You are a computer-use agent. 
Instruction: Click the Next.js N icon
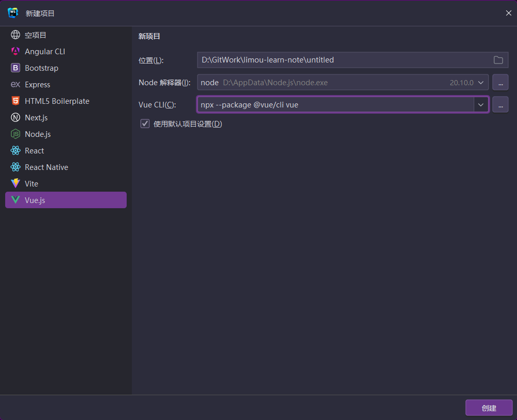point(16,118)
